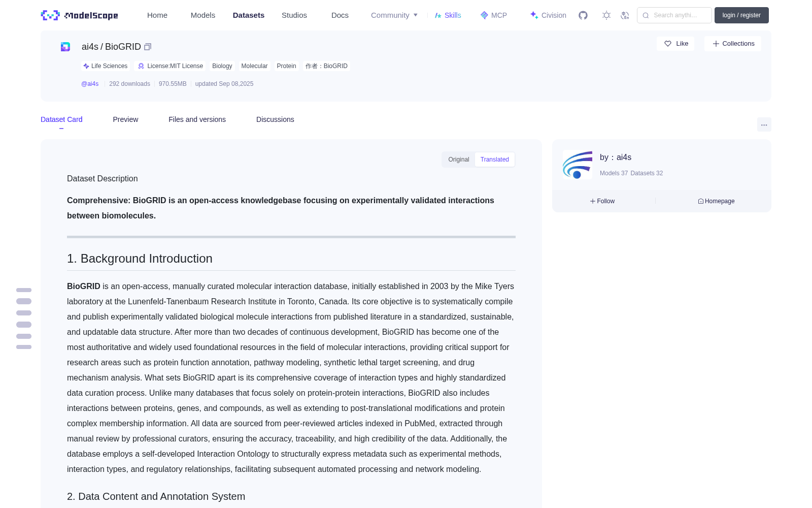The height and width of the screenshot is (508, 812).
Task: Switch to Files and versions tab
Action: tap(197, 119)
